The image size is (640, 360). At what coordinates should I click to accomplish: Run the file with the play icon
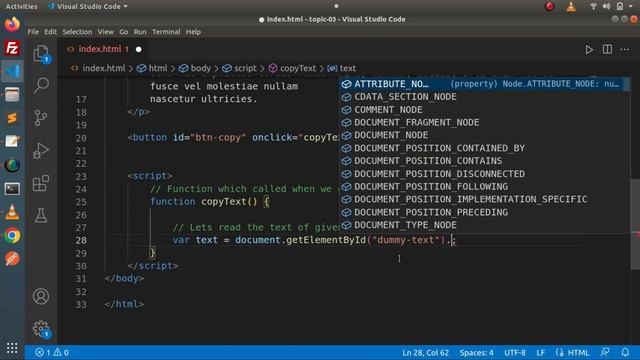[589, 49]
